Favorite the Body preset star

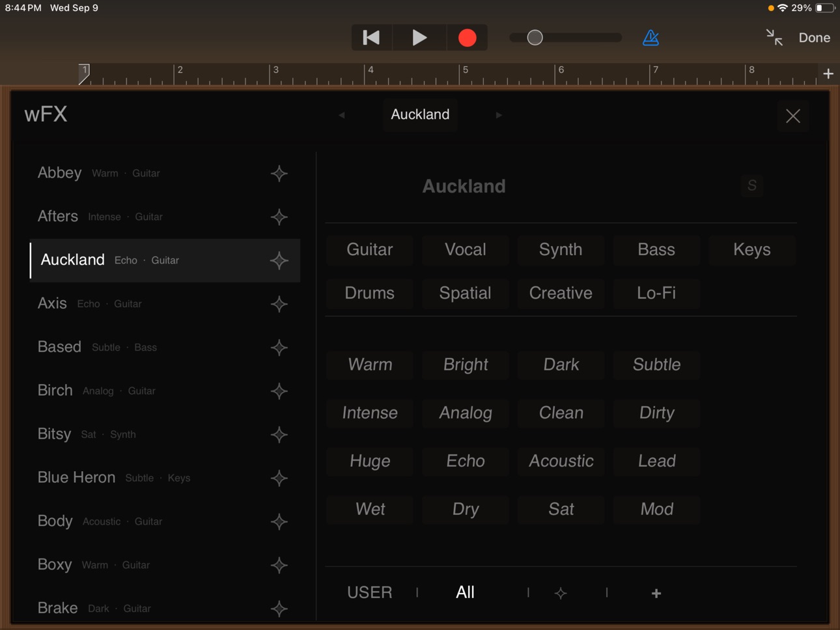point(279,521)
